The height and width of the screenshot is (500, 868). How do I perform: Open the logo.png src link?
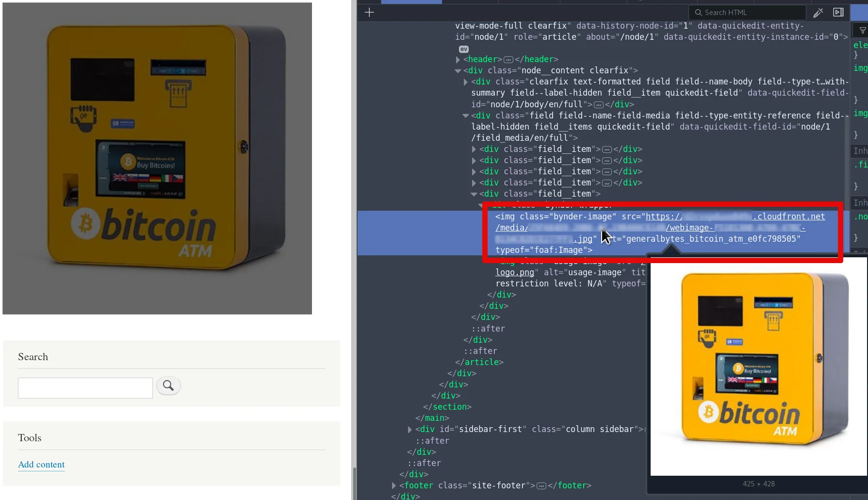pos(514,272)
